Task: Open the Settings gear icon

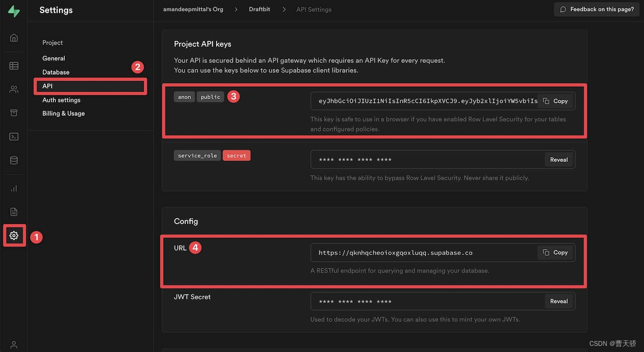Action: [14, 236]
